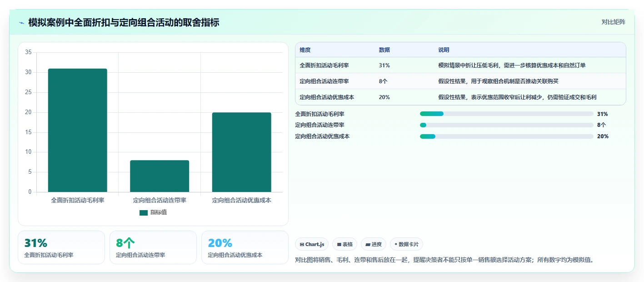Open the 31% data card
Viewport: 644px width, 282px height.
click(x=61, y=247)
